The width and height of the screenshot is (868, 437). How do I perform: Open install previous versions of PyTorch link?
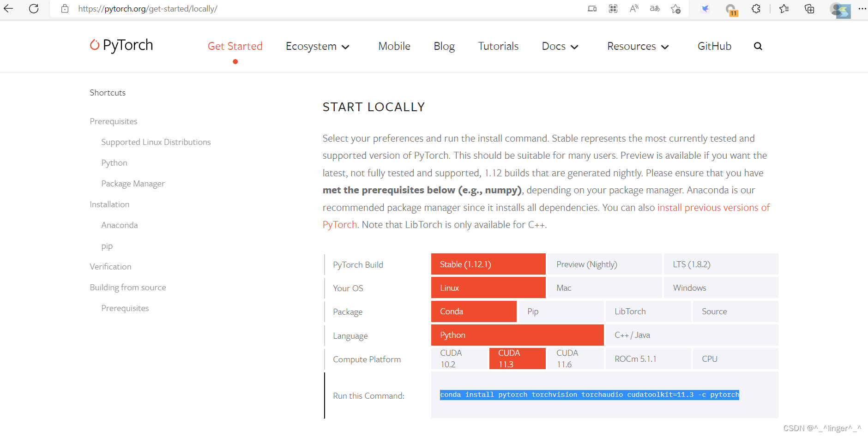point(713,208)
